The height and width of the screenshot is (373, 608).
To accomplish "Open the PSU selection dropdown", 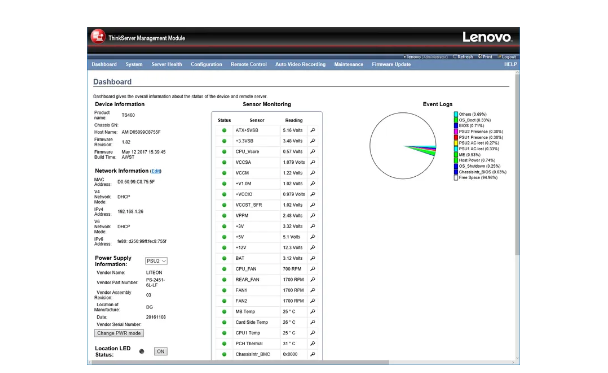I will (156, 261).
